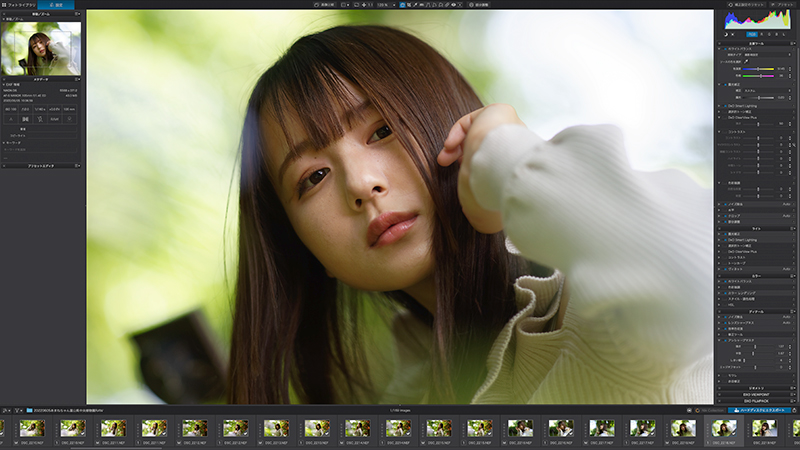800x450 pixels.
Task: Click the GPS pin icon in EXIF row
Action: 69,119
